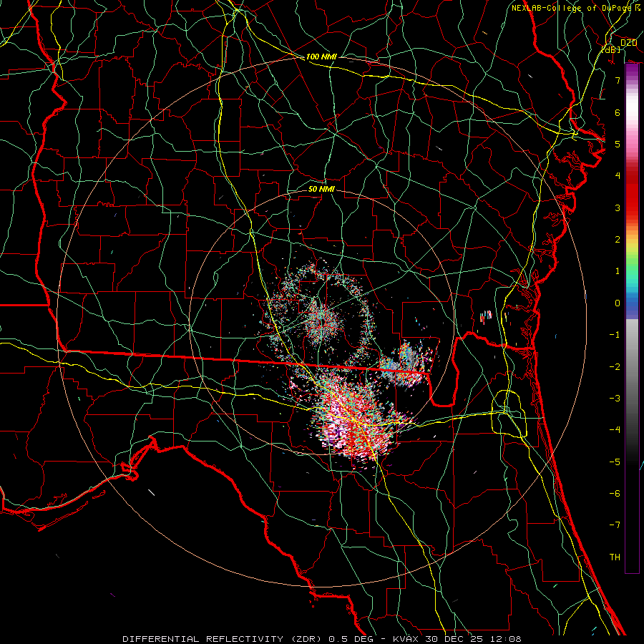This screenshot has height=644, width=644.
Task: Click the '7' value on color scale
Action: click(618, 80)
